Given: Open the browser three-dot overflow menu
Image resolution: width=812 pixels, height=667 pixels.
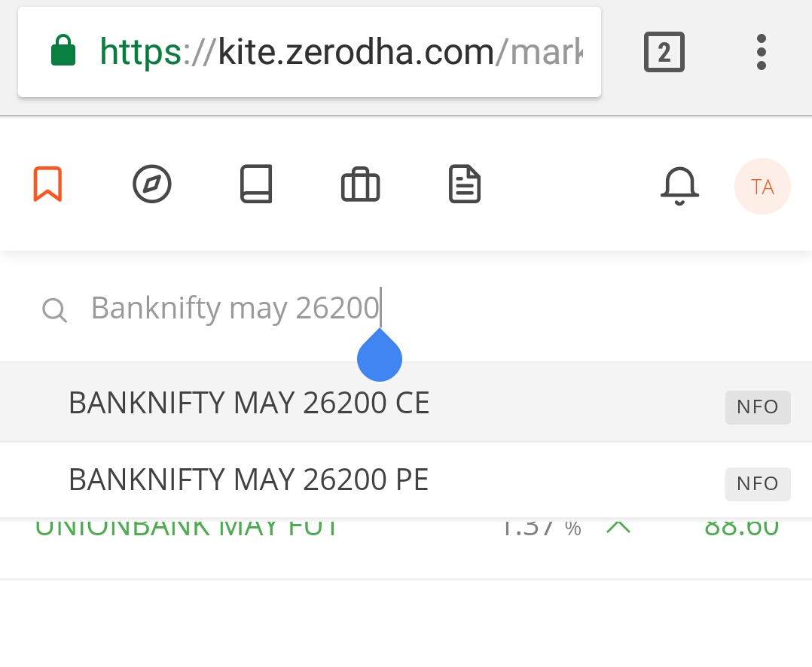Looking at the screenshot, I should coord(761,51).
